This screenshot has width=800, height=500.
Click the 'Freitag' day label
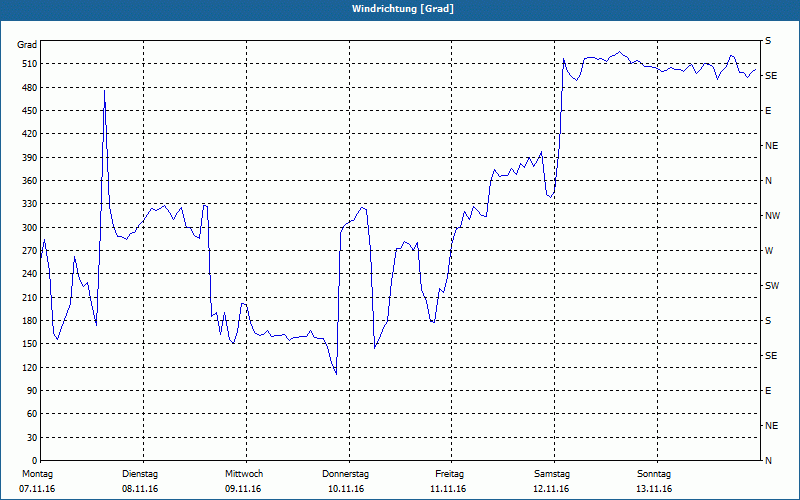[449, 474]
